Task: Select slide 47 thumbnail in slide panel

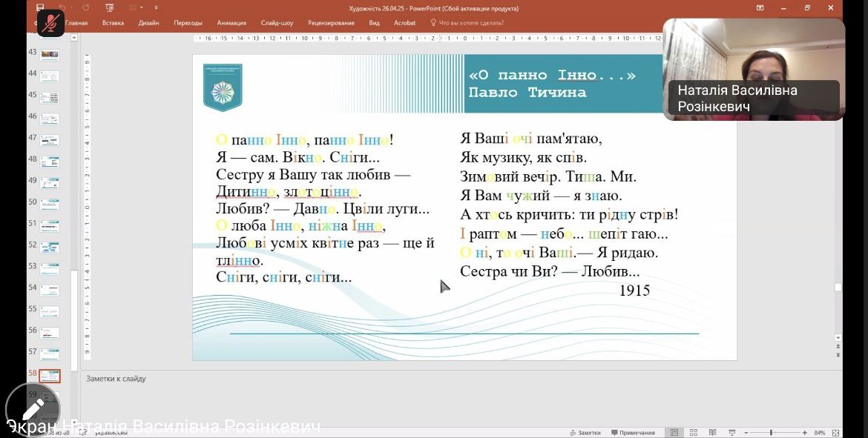Action: [50, 139]
